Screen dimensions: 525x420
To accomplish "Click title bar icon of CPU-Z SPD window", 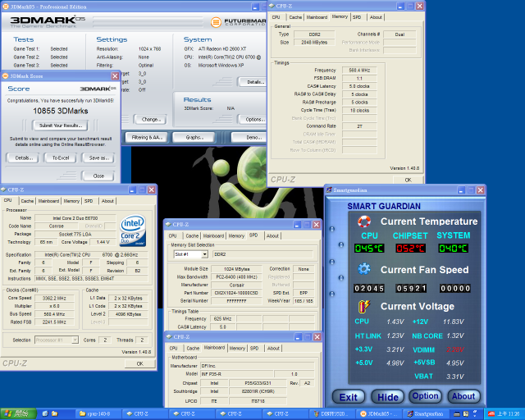I will (168, 225).
